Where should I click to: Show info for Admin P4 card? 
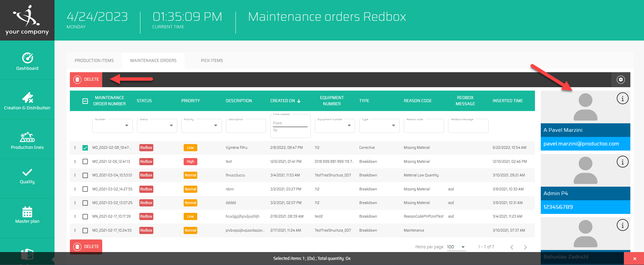(x=623, y=162)
